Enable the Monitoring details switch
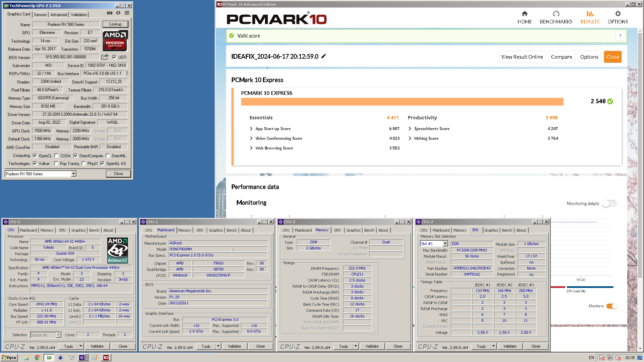 [609, 203]
